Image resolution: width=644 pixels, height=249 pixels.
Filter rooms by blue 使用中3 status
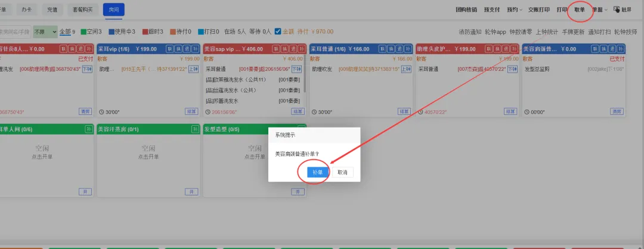coord(122,32)
